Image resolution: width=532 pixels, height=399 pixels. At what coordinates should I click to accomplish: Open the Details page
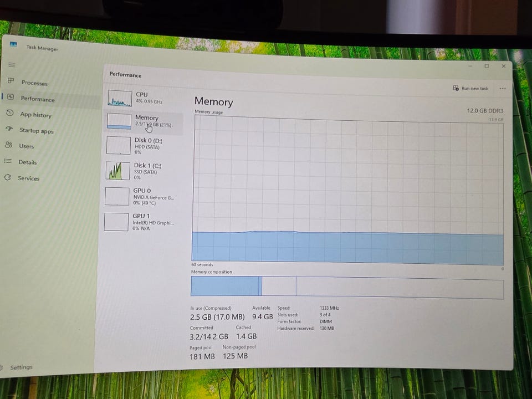click(x=28, y=162)
